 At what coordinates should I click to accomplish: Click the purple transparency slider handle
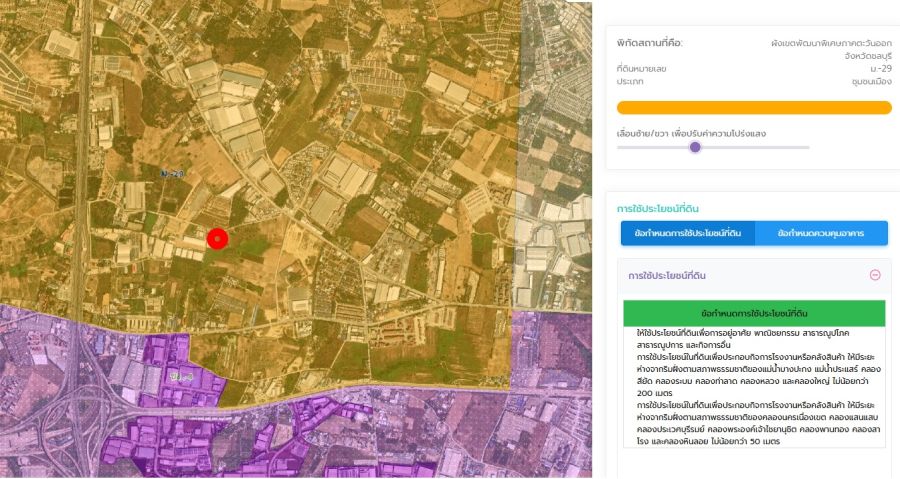695,147
